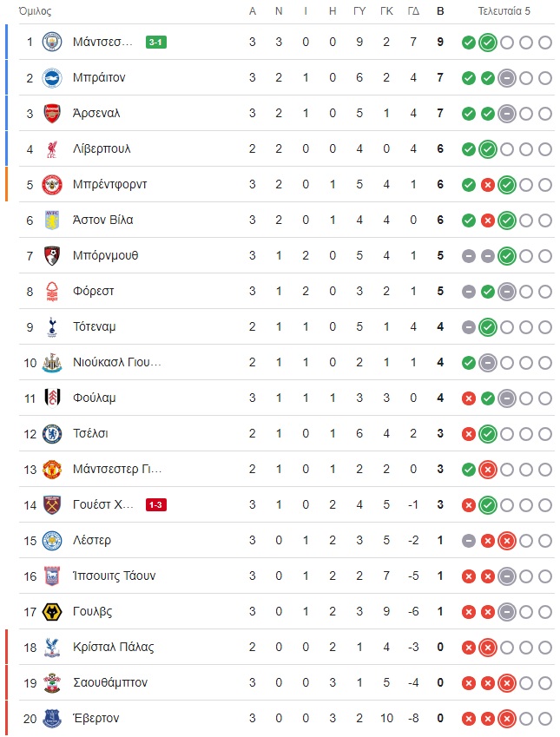Image resolution: width=560 pixels, height=737 pixels.
Task: Click the Arsenal club crest
Action: [x=52, y=113]
